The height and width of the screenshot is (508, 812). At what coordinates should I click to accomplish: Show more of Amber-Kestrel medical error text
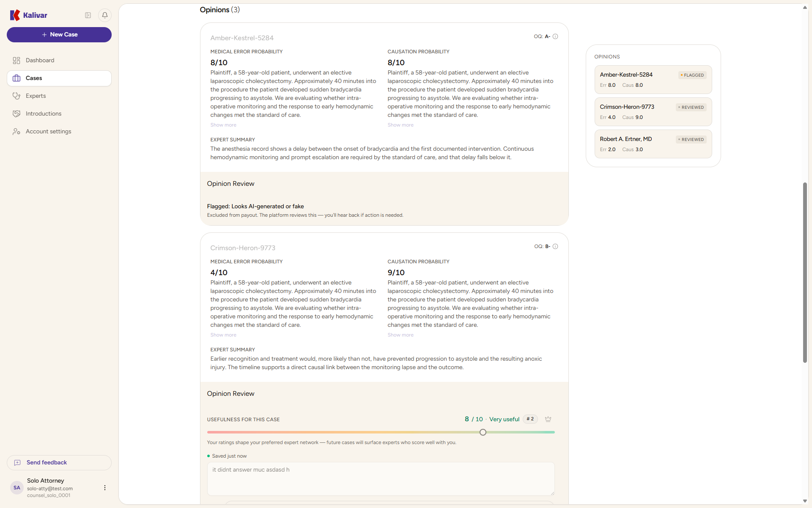[223, 125]
